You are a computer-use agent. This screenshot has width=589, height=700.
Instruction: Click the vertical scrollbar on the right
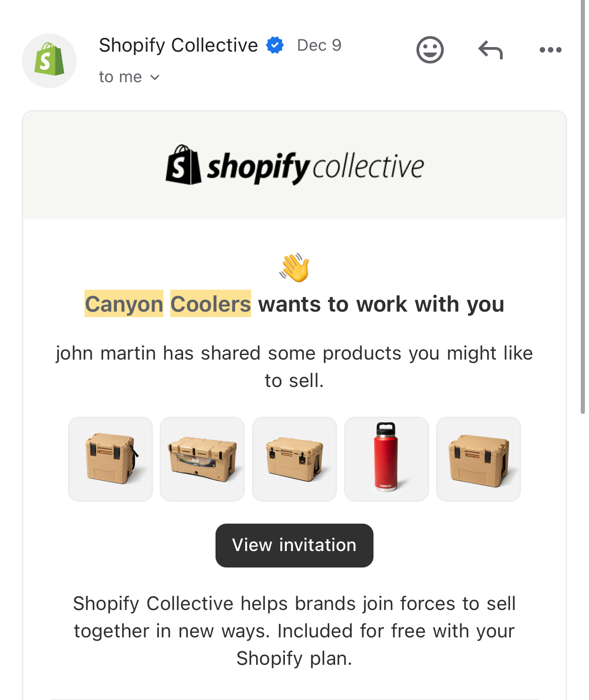[583, 206]
